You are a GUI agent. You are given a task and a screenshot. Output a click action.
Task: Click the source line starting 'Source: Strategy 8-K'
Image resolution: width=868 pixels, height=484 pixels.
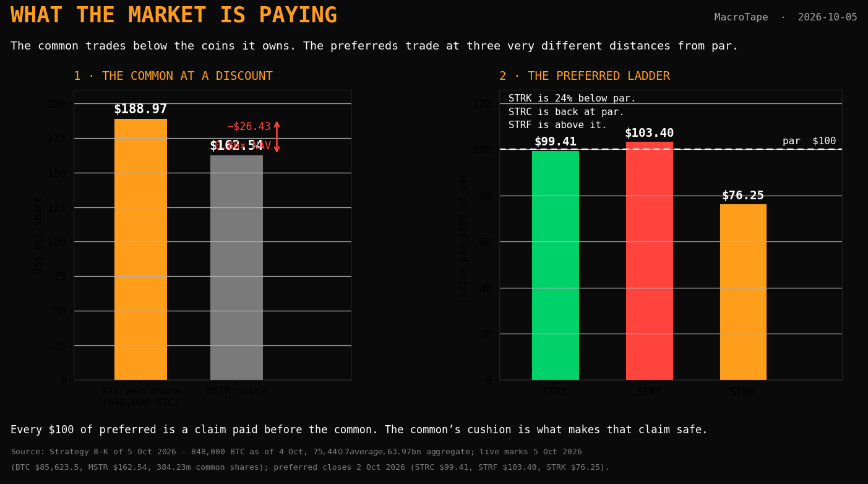pos(296,452)
